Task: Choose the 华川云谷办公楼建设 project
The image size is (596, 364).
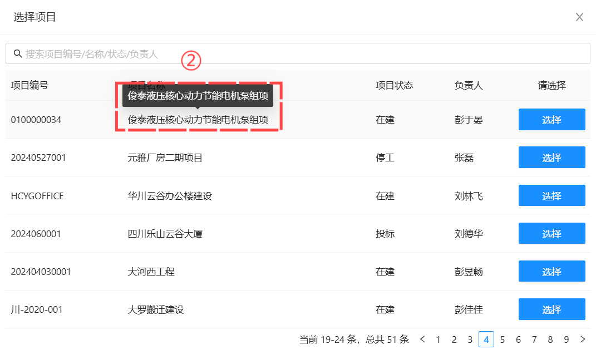Action: [x=551, y=195]
